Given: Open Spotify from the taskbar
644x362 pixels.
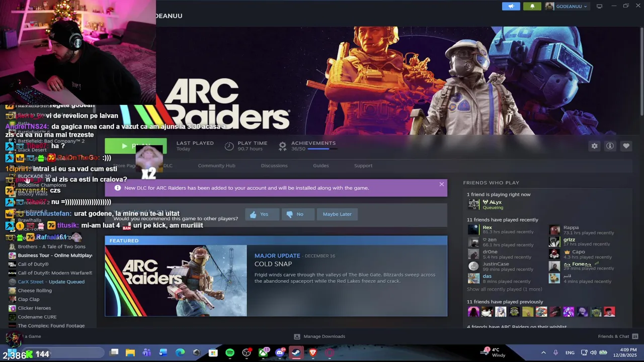Looking at the screenshot, I should tap(230, 353).
